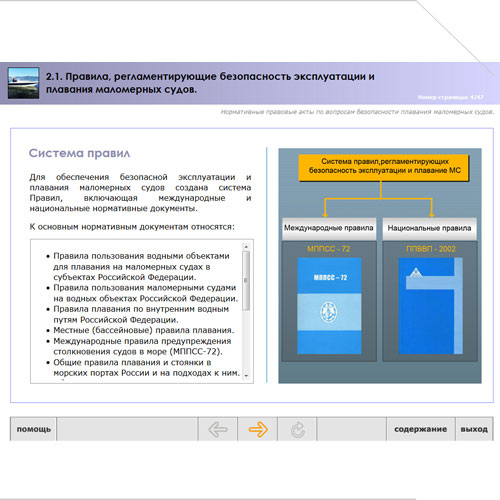Click the МППСС - 72 orange label
Image resolution: width=500 pixels, height=500 pixels.
[x=329, y=249]
